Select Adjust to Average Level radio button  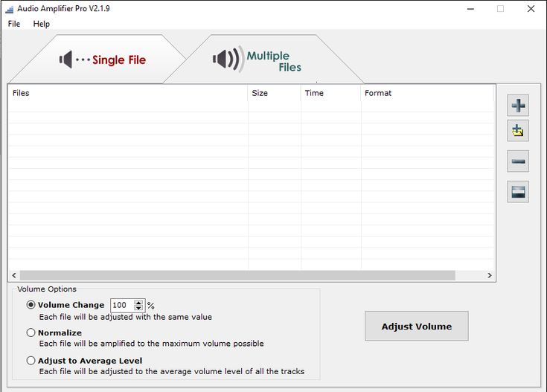point(31,360)
